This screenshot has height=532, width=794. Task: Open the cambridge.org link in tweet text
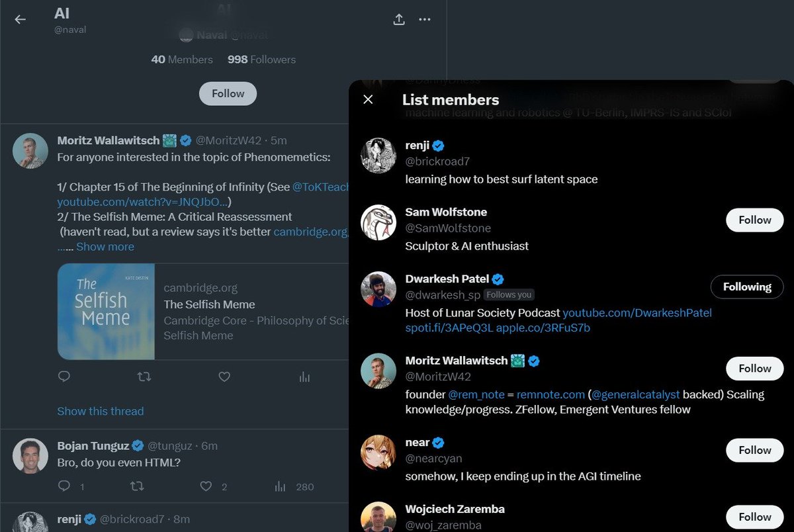[311, 232]
